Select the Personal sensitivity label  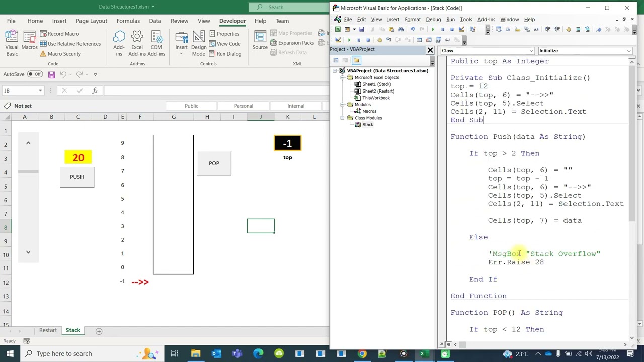coord(244,106)
